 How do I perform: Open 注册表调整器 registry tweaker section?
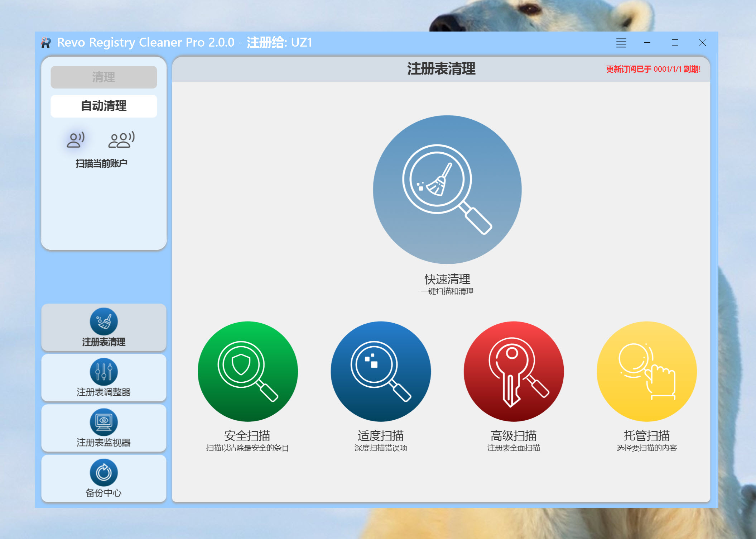pos(103,378)
